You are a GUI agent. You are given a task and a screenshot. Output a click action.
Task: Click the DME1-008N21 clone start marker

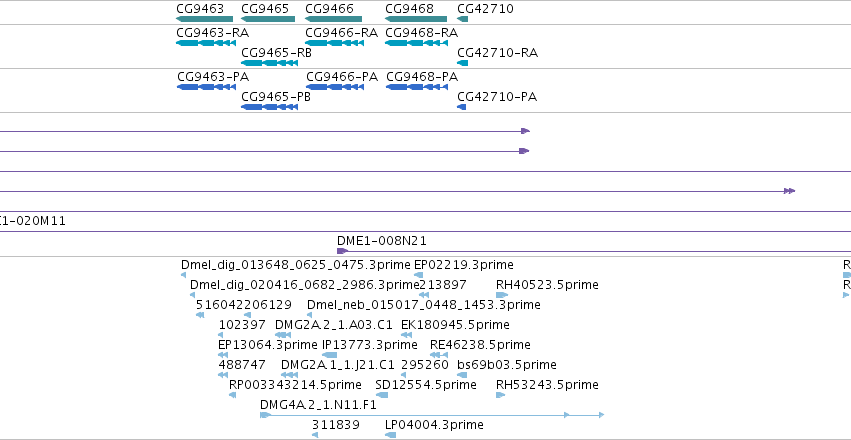point(342,251)
